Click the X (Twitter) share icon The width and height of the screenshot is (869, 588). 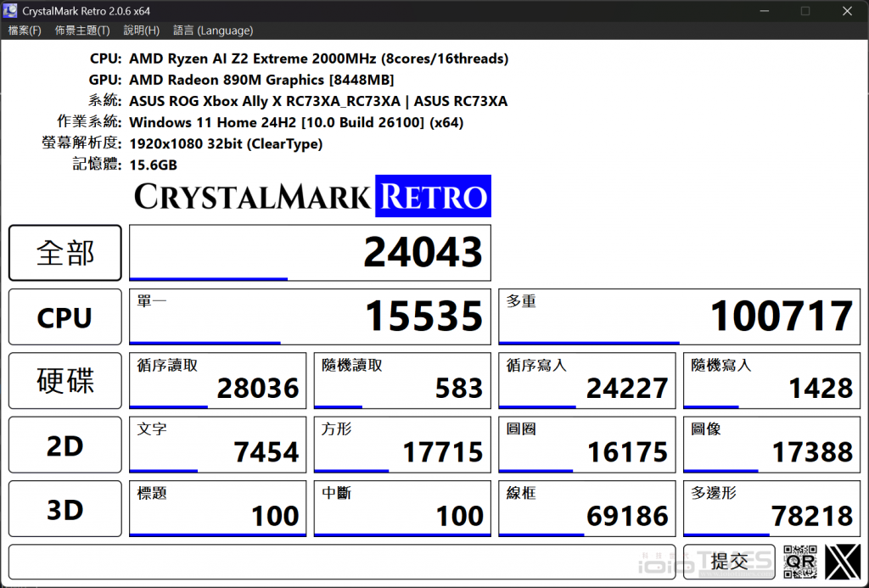(843, 562)
